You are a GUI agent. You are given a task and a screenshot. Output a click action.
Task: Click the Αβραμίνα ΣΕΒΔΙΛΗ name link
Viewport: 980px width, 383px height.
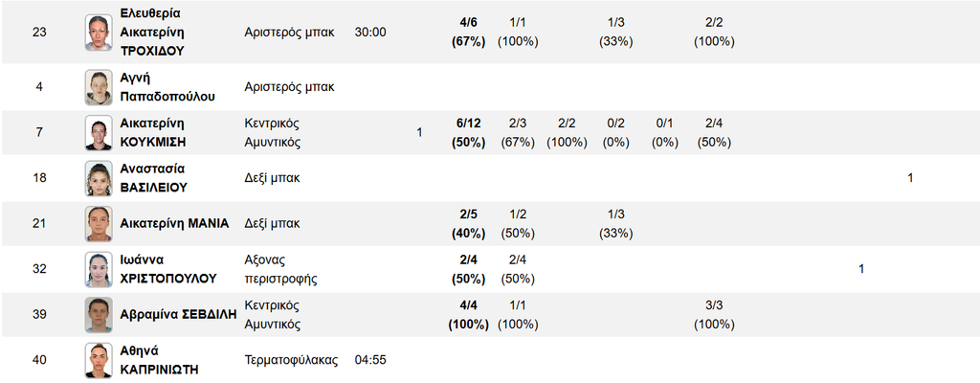[178, 315]
